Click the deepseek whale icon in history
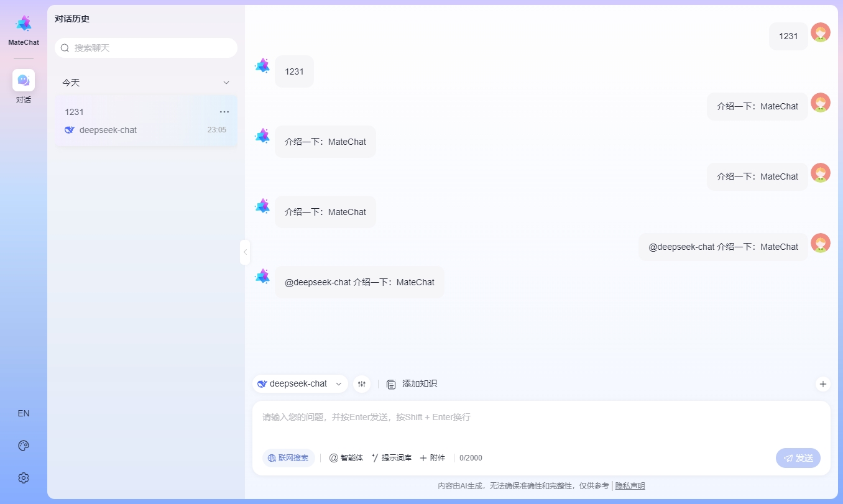The height and width of the screenshot is (504, 843). coord(70,130)
